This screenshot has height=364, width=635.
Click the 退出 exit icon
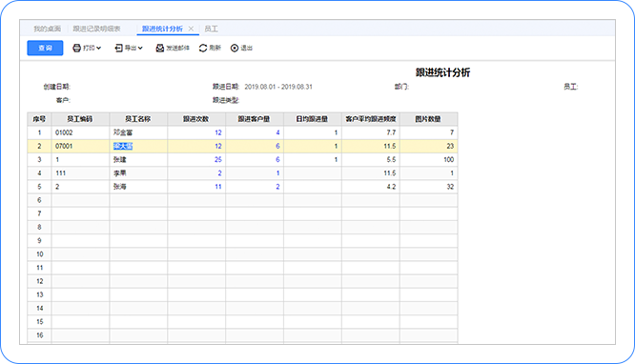(x=235, y=48)
